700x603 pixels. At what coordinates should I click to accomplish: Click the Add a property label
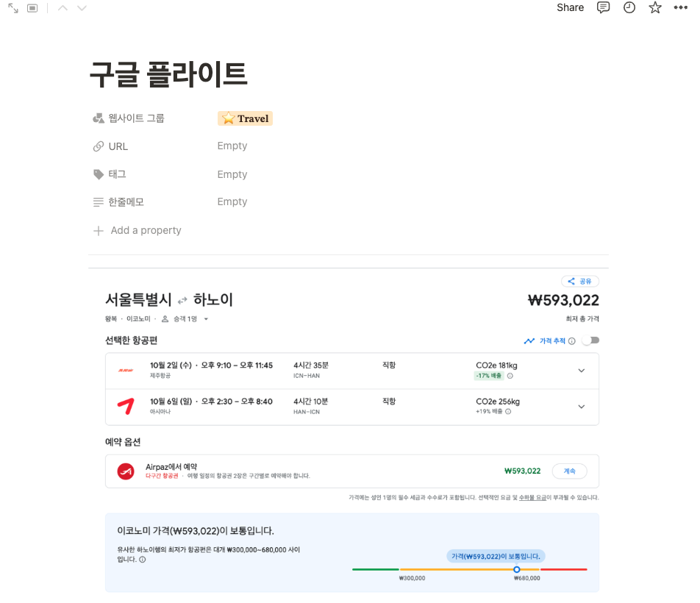(146, 230)
